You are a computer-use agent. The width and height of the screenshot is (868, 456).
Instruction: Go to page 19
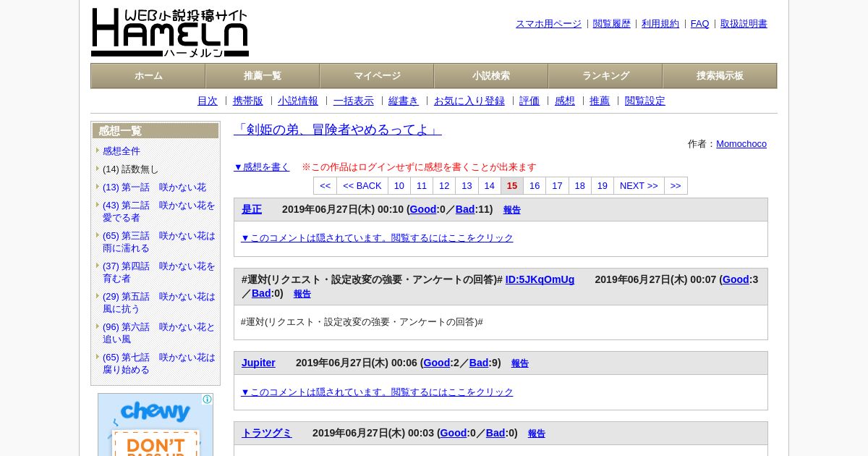coord(603,186)
